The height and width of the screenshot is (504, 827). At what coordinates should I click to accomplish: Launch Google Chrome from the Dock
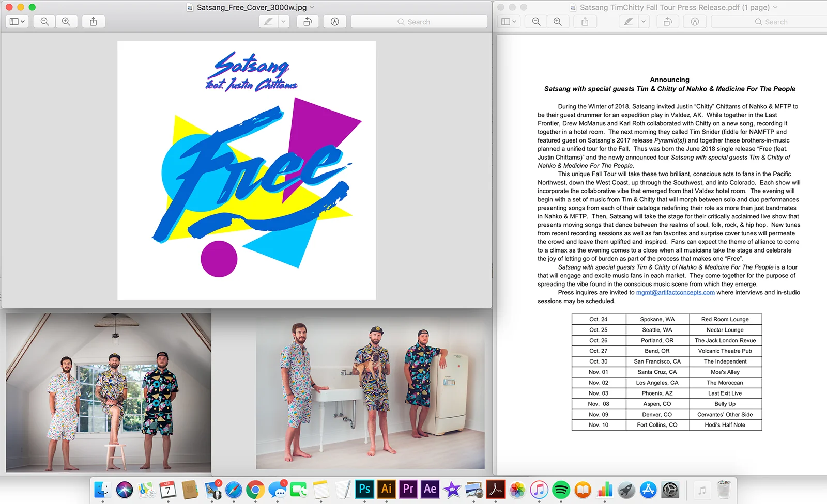(255, 489)
